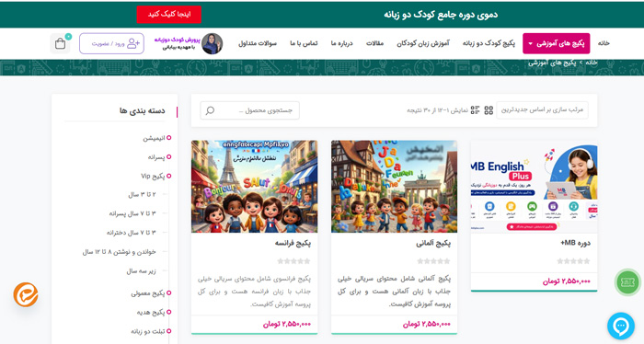The image size is (644, 344).
Task: Open the French package thumbnail image
Action: pos(254,187)
